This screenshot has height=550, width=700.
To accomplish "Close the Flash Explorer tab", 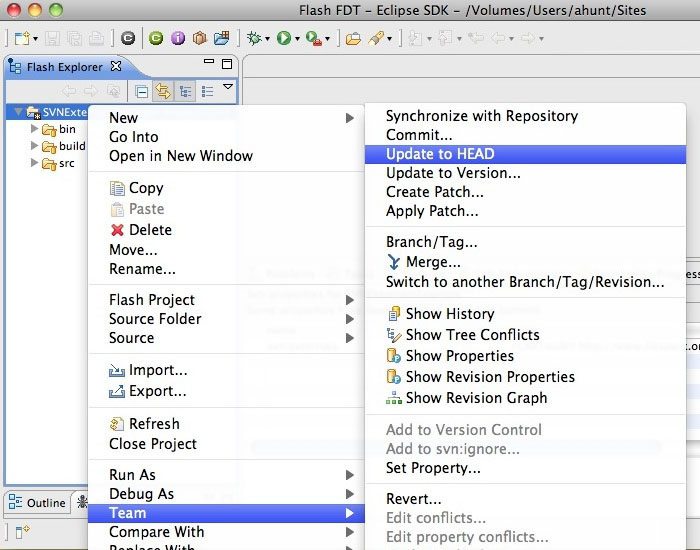I will click(116, 67).
